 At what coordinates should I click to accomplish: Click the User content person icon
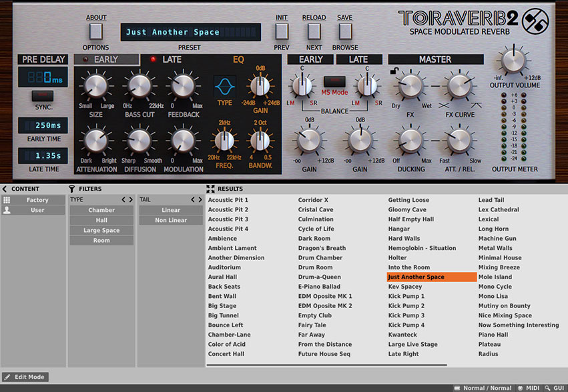7,210
